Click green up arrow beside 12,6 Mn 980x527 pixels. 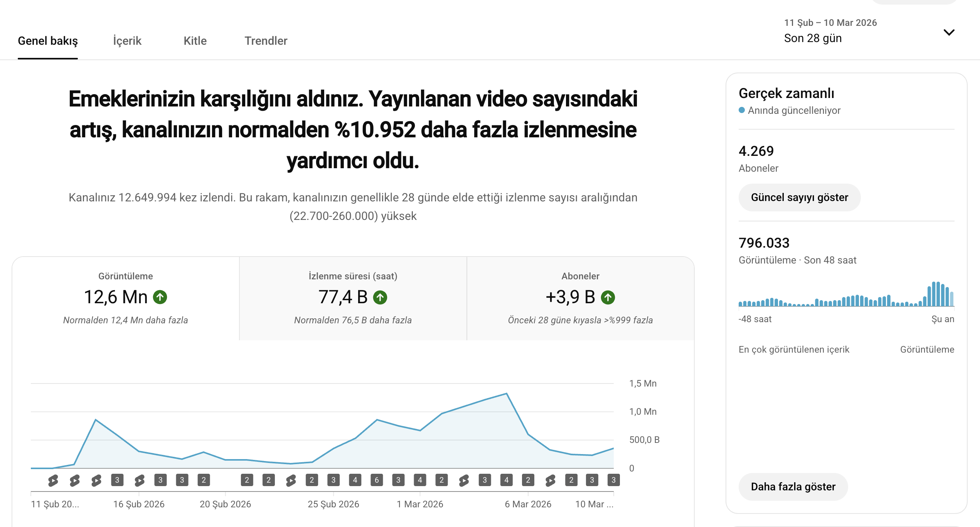(x=160, y=297)
